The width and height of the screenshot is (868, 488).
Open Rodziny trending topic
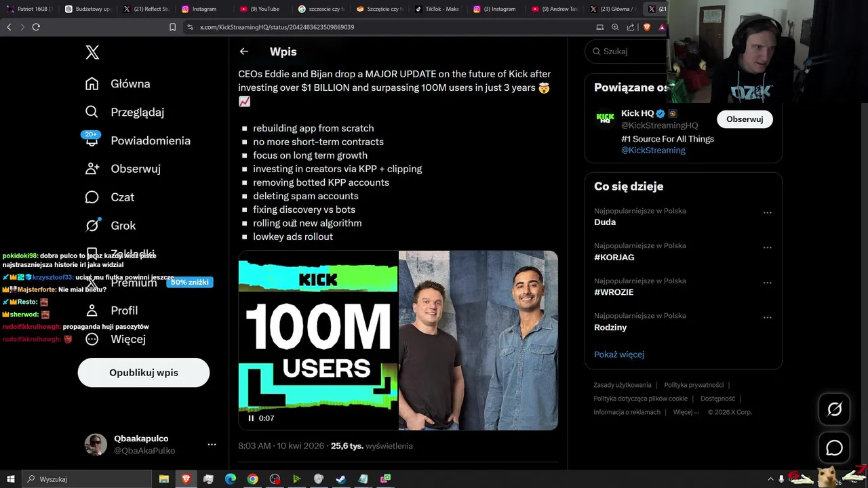(610, 327)
